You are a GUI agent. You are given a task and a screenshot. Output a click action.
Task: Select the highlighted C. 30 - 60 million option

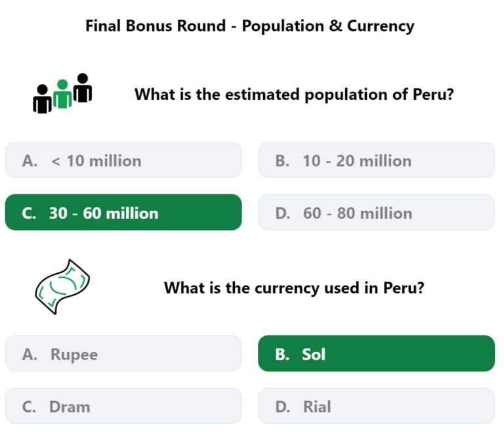(123, 212)
